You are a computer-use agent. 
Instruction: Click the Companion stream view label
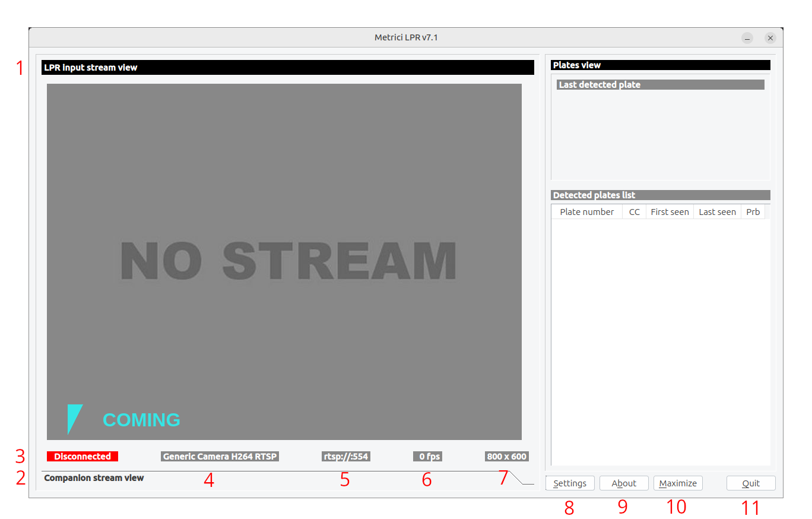(94, 478)
